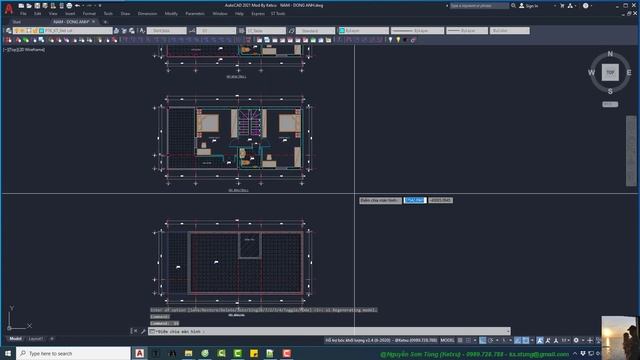Open the table style dropdown
640x360 pixels.
point(266,31)
